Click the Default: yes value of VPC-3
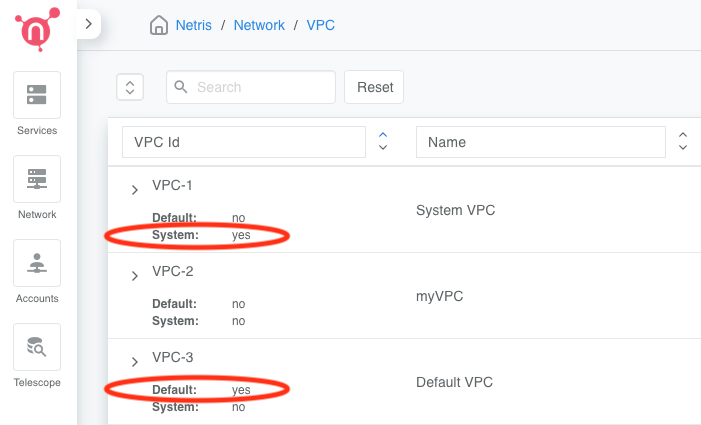Viewport: 701px width, 425px height. [x=241, y=390]
